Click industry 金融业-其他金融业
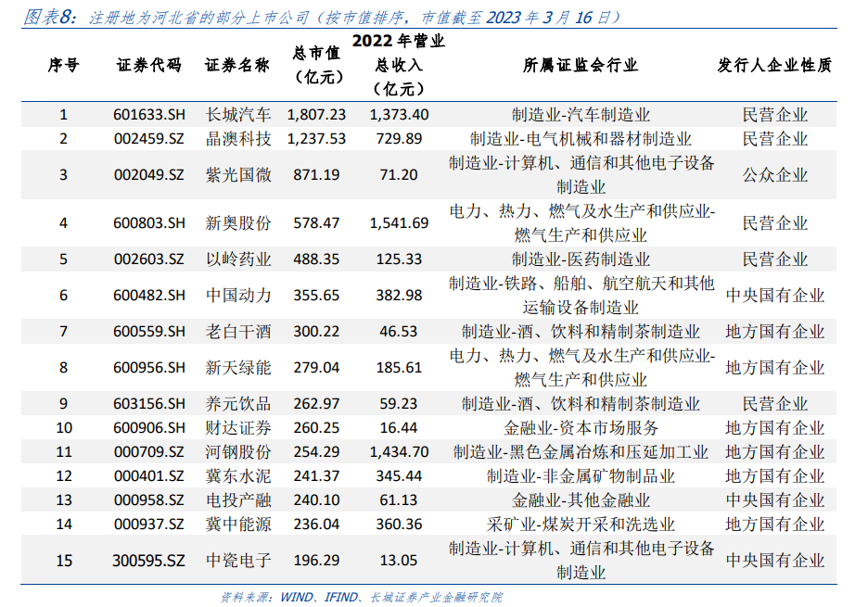 pyautogui.click(x=581, y=500)
